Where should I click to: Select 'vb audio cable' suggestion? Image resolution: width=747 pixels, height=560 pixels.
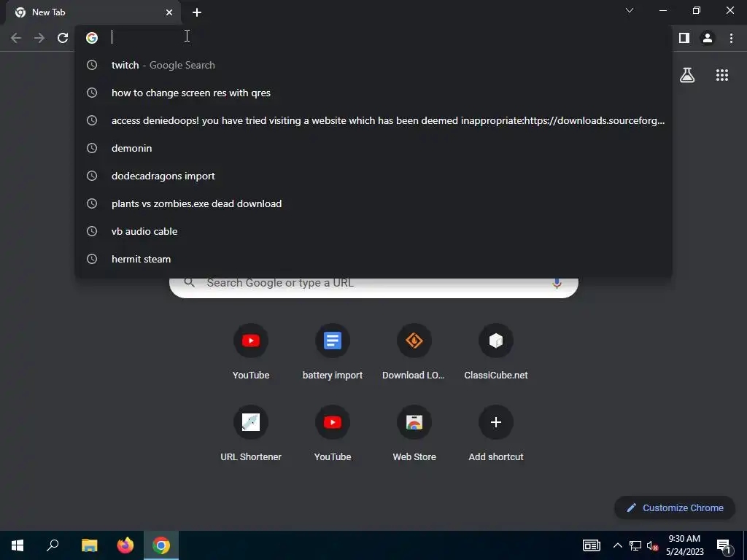tap(373, 231)
